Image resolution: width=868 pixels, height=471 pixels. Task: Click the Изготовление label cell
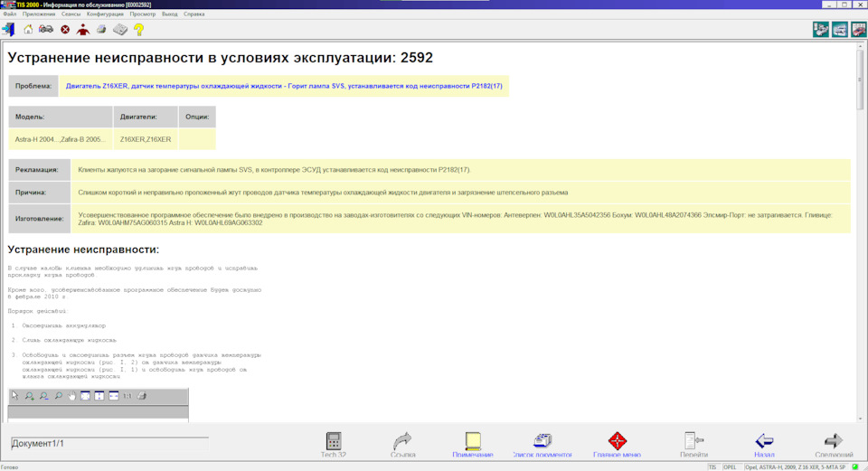tap(39, 219)
